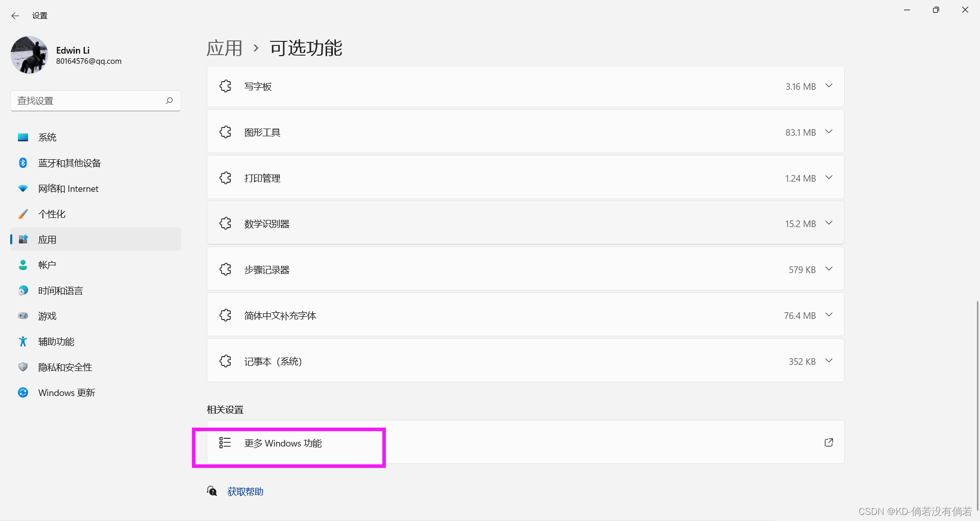This screenshot has width=980, height=521.
Task: Click the 写字板 puzzle-piece icon
Action: click(x=225, y=86)
